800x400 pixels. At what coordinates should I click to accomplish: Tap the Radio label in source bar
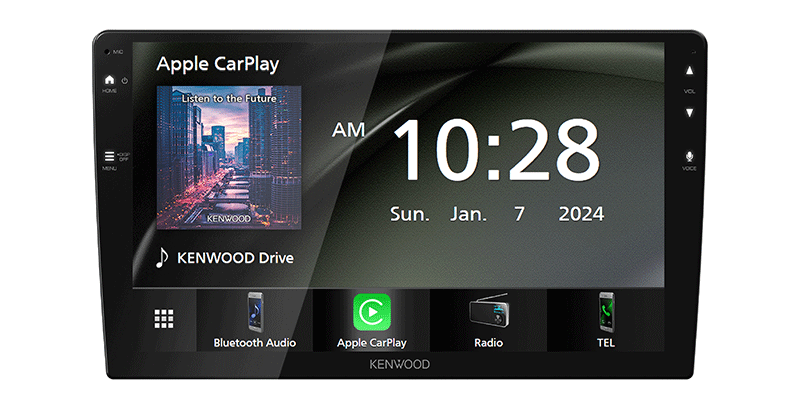(x=488, y=343)
